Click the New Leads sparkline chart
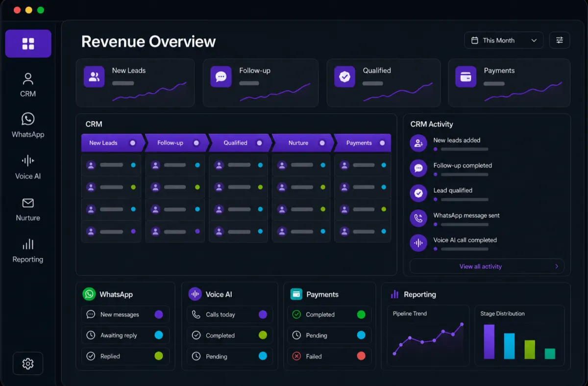This screenshot has width=588, height=386. click(x=149, y=92)
